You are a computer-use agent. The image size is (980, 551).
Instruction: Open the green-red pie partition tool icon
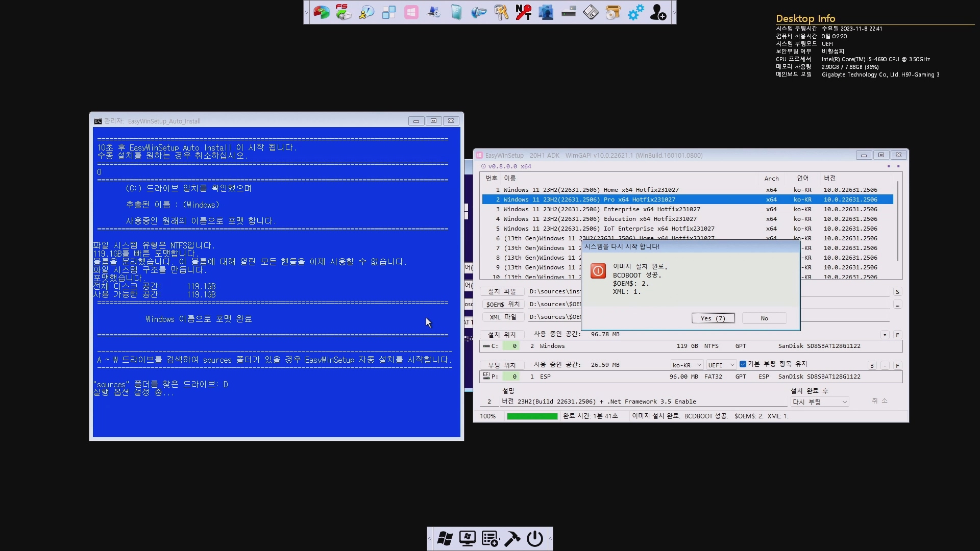tap(322, 12)
